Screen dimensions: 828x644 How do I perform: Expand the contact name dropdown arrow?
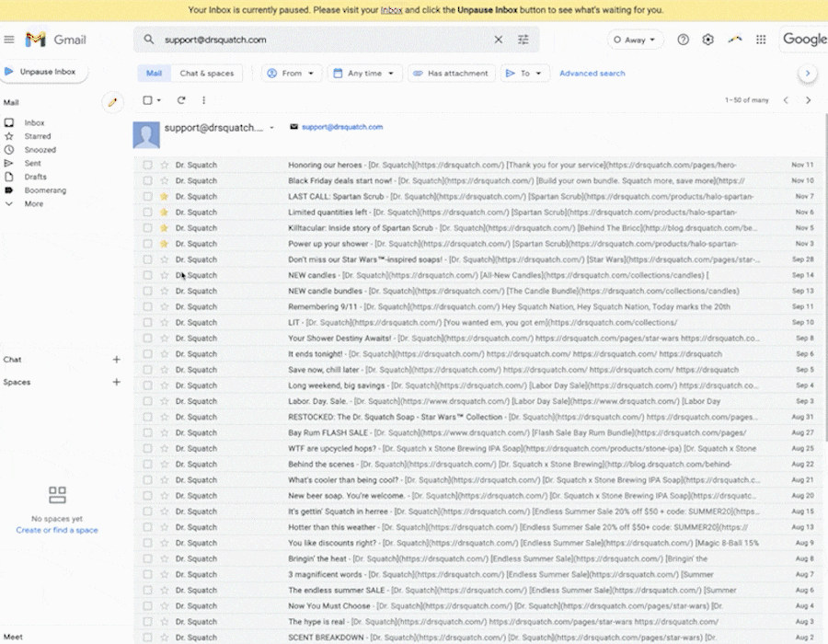tap(272, 128)
